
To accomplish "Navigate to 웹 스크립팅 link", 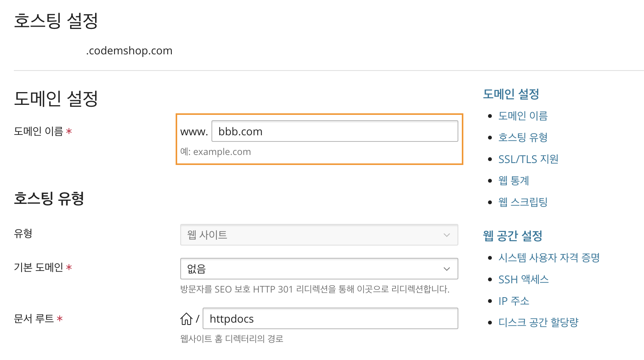I will tap(523, 202).
